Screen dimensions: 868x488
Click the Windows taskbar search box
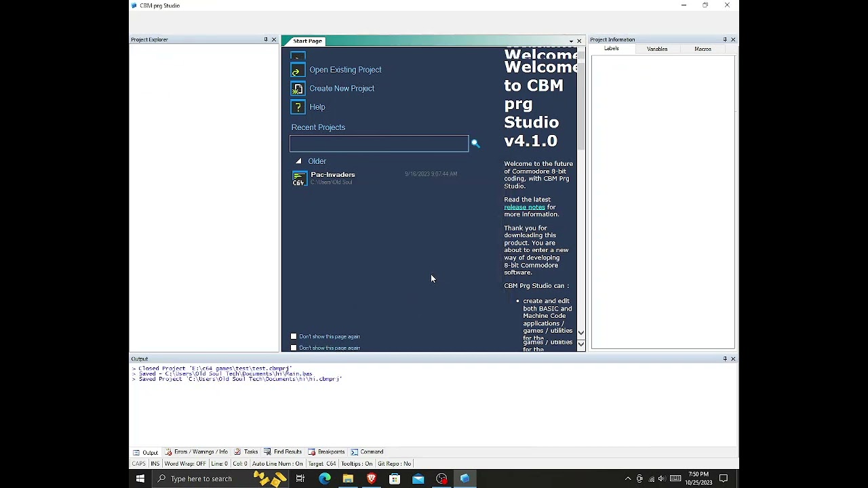pos(220,479)
